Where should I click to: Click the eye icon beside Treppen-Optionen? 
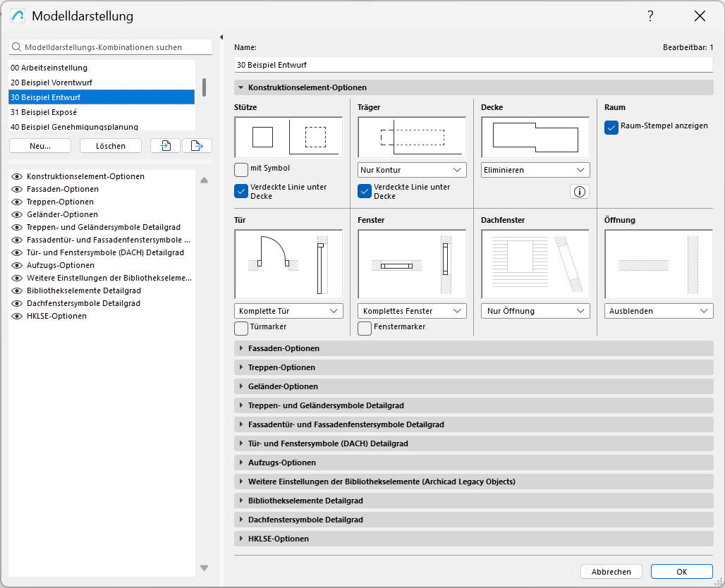point(16,202)
